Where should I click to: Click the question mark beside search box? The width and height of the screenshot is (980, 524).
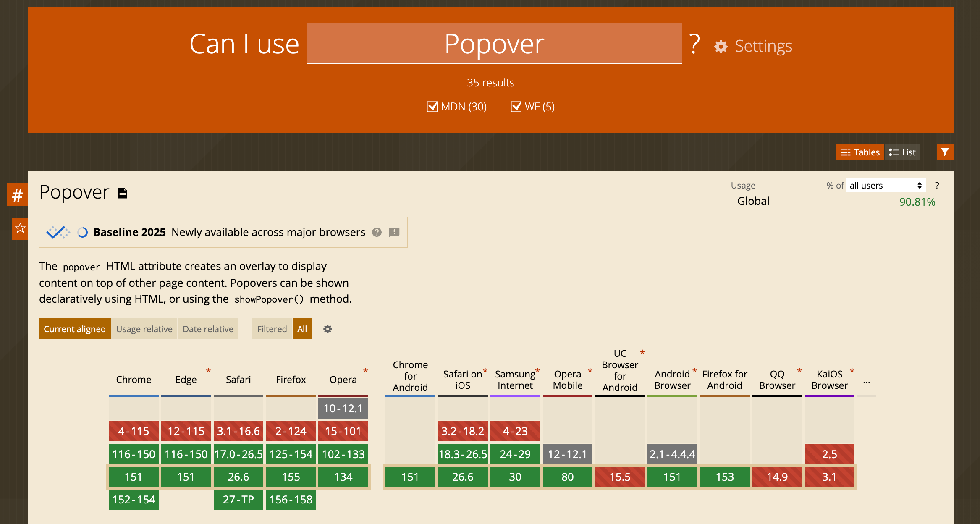pos(695,44)
